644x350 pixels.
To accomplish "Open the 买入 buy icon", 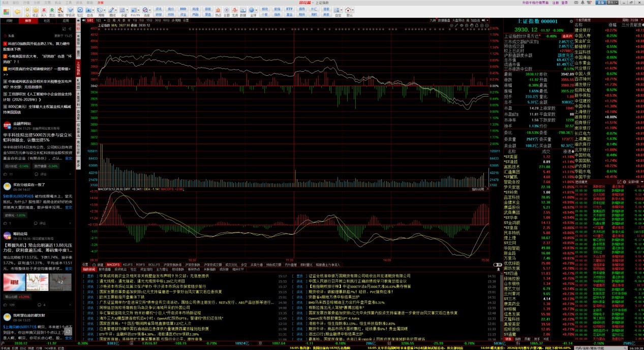I will (x=44, y=11).
